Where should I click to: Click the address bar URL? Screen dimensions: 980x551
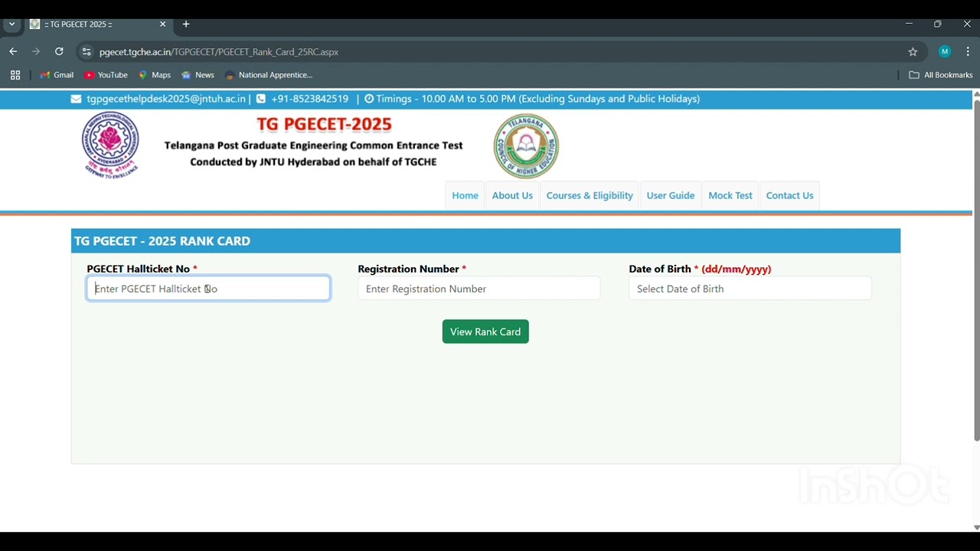[219, 52]
